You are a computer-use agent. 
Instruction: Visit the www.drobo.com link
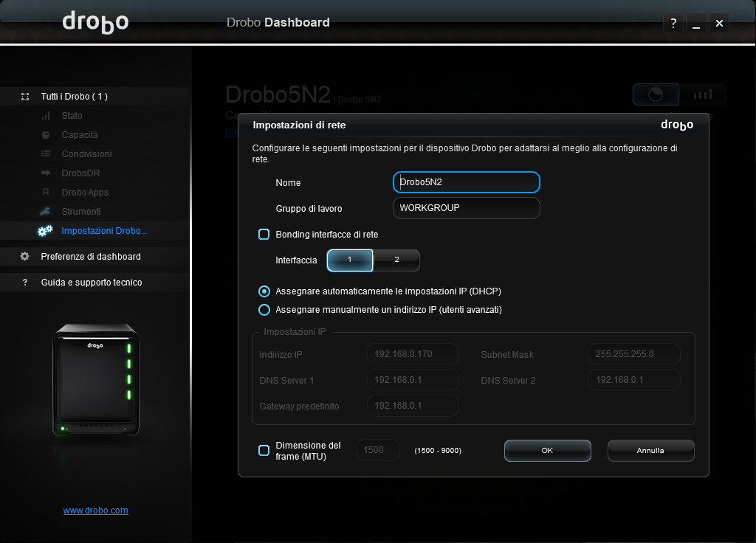click(95, 511)
